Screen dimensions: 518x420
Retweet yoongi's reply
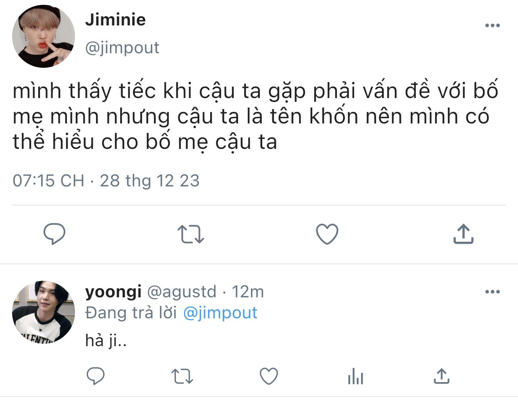click(x=182, y=376)
